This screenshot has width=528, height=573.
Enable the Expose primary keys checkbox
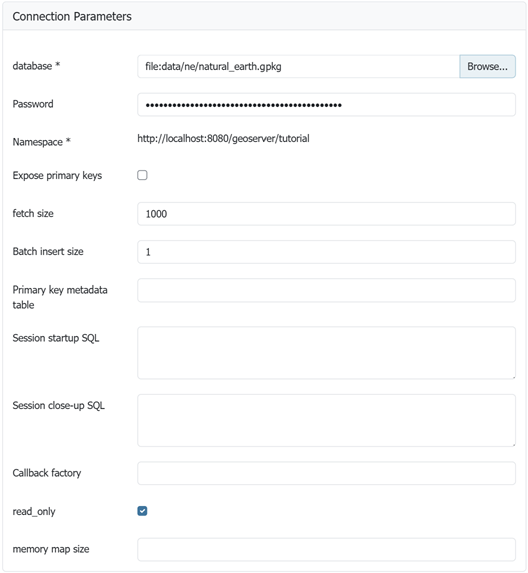142,175
